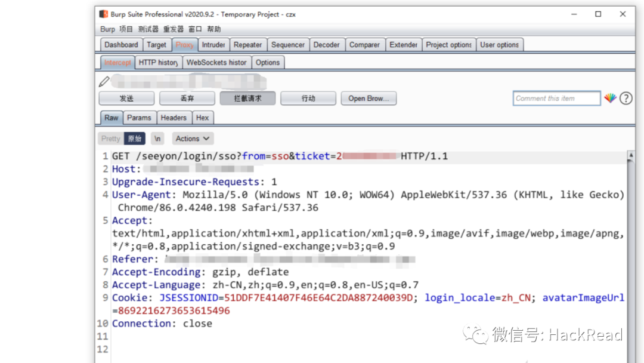Open the 帮助 menu

pyautogui.click(x=214, y=29)
